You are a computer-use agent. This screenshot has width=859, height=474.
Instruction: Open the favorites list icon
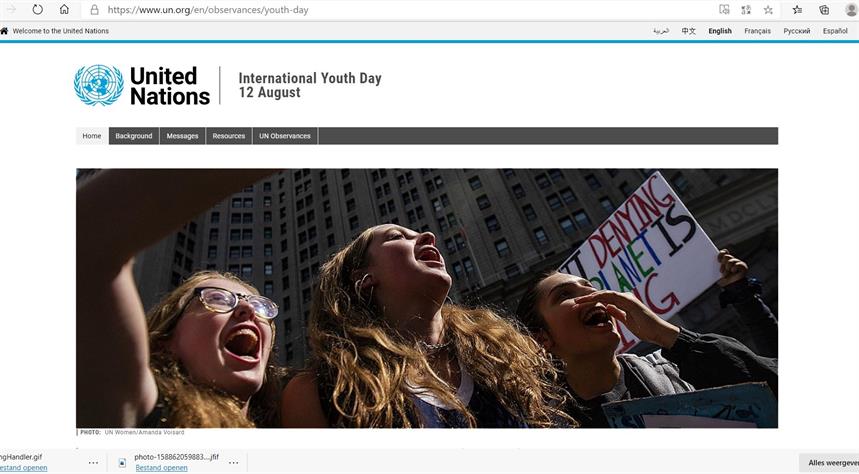point(797,9)
